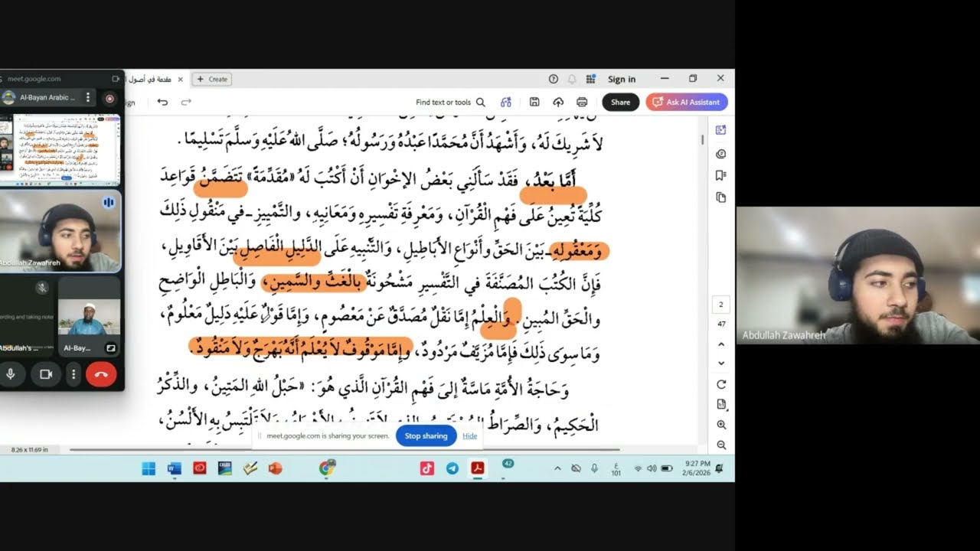Click Sign in at Acrobat top bar
980x551 pixels.
click(x=622, y=79)
